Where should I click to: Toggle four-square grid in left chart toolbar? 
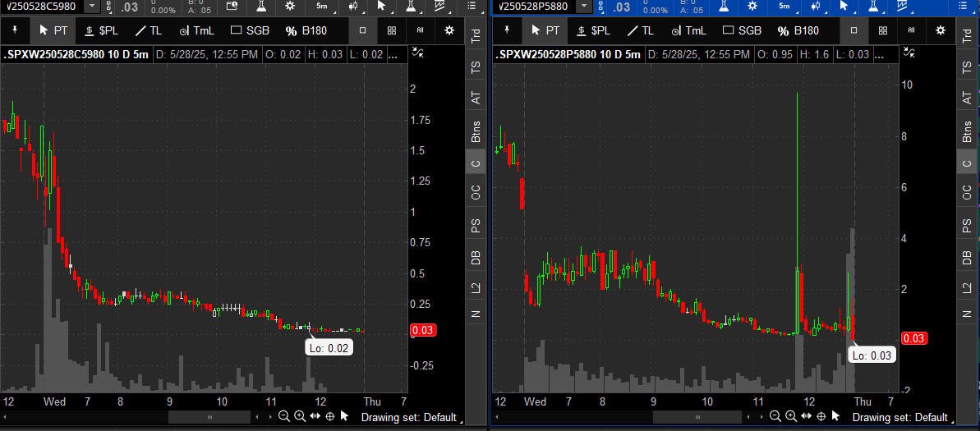392,30
